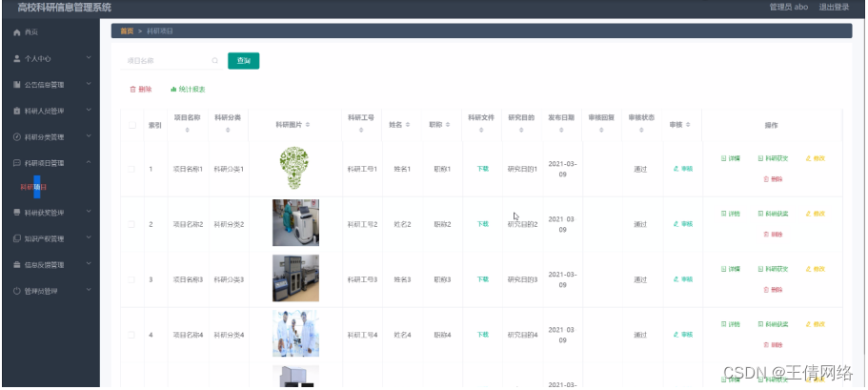This screenshot has width=868, height=390.
Task: Sort by the 审核状态 column arrows
Action: tap(641, 130)
